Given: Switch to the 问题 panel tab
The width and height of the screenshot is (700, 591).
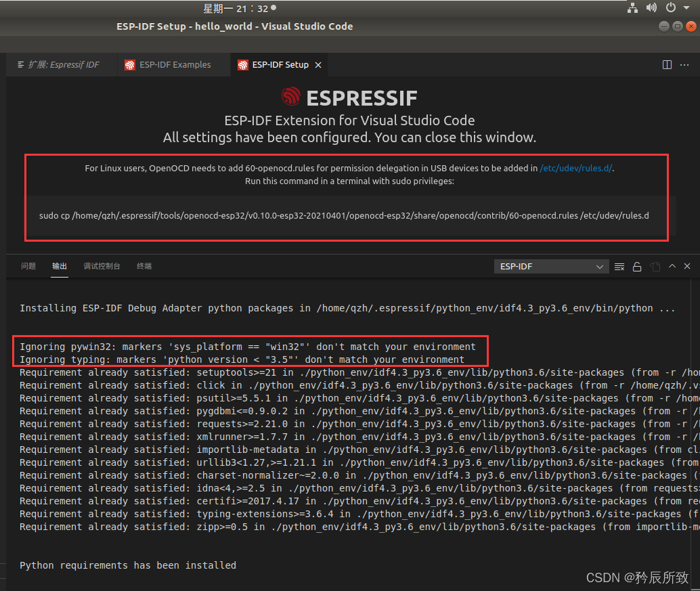Looking at the screenshot, I should pos(28,266).
